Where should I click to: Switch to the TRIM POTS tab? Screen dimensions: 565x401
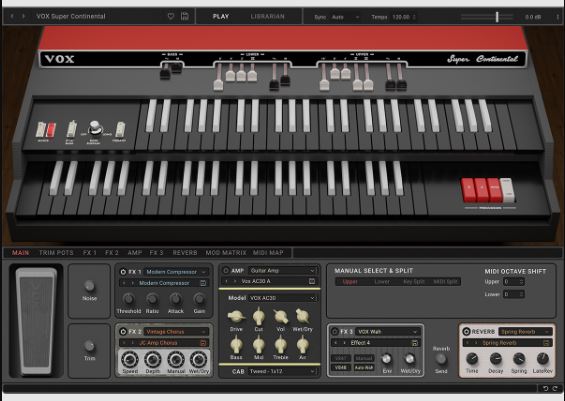[56, 253]
